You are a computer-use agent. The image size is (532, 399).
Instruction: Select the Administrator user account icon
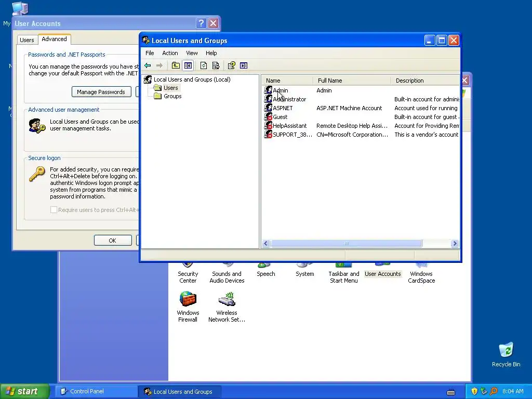(x=268, y=99)
